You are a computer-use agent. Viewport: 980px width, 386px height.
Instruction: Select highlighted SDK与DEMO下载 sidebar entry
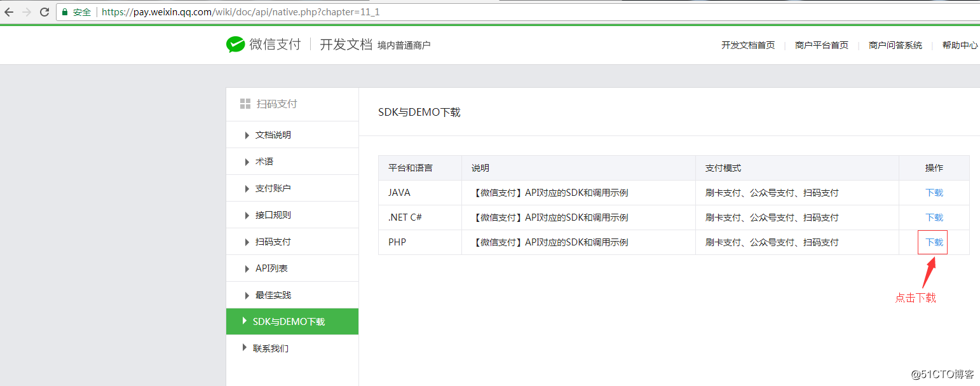click(x=292, y=322)
